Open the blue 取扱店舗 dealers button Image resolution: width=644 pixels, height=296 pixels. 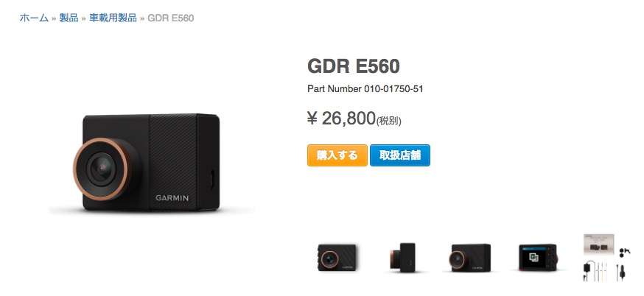400,155
